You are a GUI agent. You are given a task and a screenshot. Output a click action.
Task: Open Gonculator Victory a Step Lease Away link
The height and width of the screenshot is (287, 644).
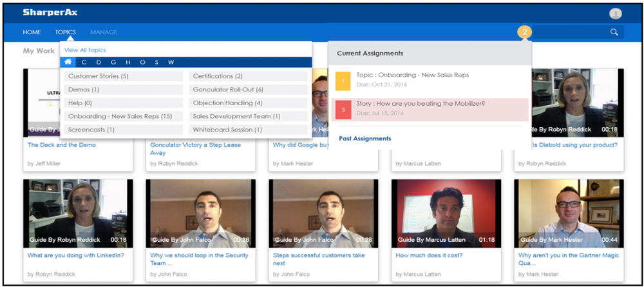click(196, 149)
